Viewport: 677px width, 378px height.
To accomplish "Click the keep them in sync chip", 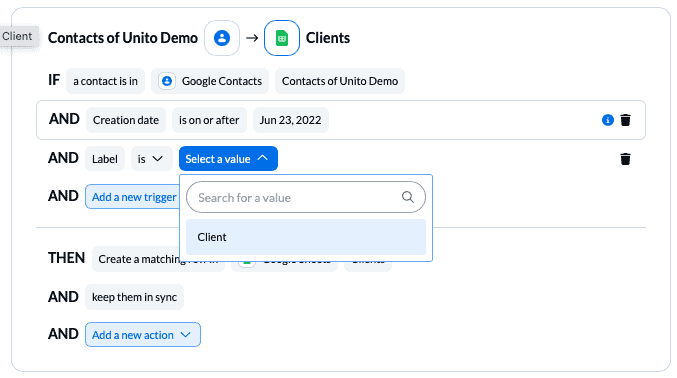I will pyautogui.click(x=134, y=297).
